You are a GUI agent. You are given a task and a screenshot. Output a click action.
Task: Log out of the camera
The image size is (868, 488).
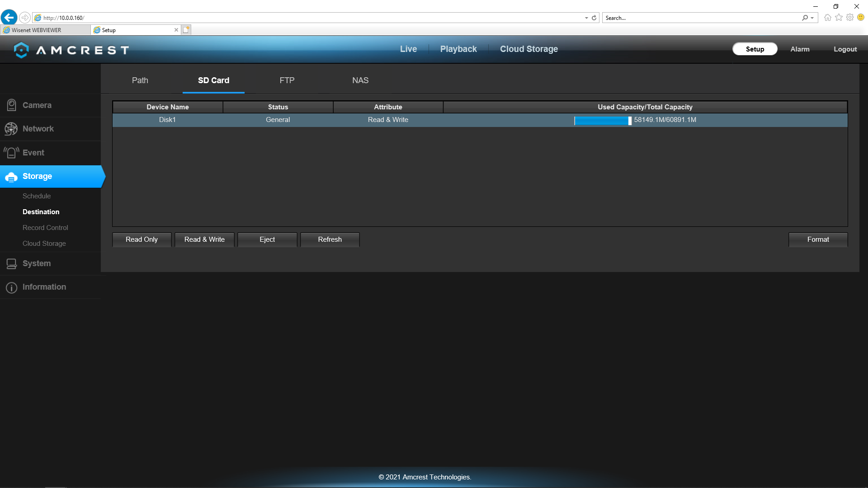tap(845, 49)
